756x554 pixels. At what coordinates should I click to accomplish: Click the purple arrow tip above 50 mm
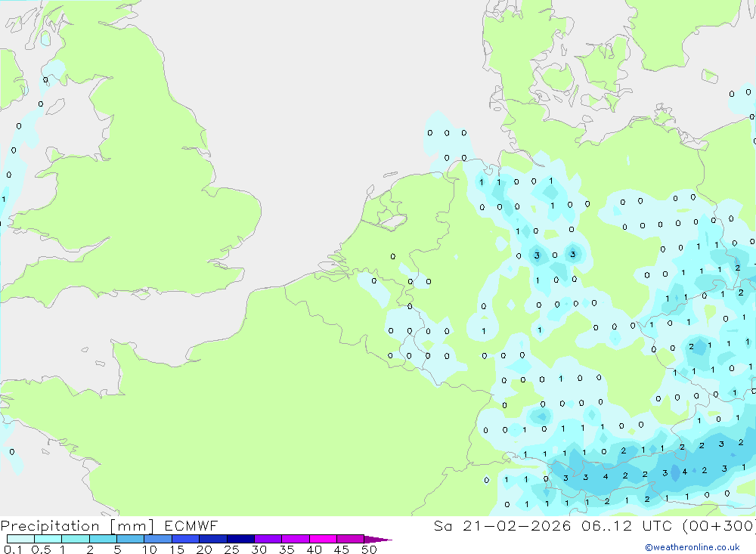click(x=377, y=540)
